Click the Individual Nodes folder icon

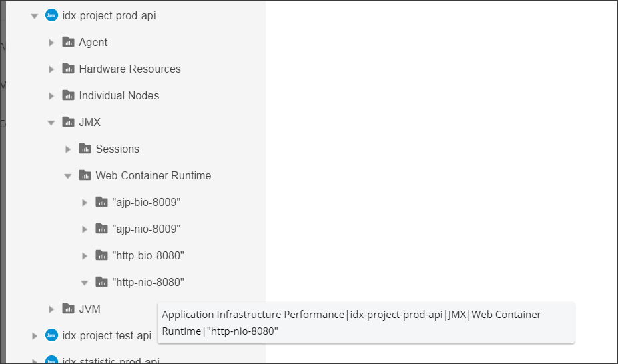(x=68, y=95)
